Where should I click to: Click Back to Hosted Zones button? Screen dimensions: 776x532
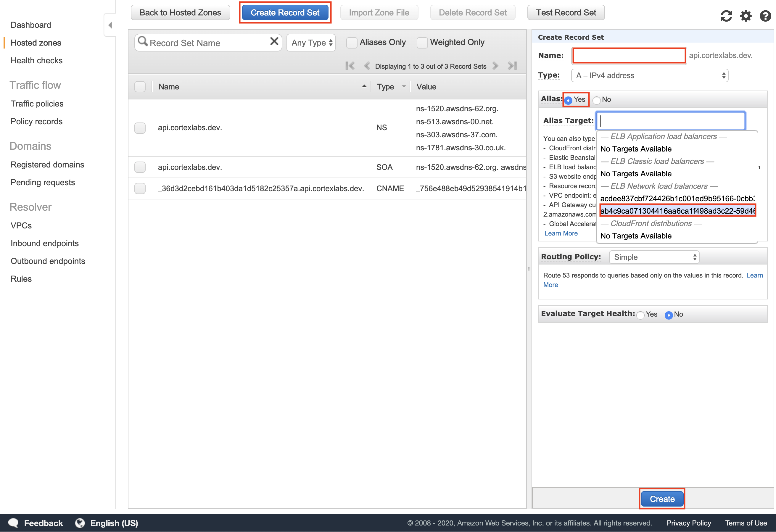coord(180,13)
